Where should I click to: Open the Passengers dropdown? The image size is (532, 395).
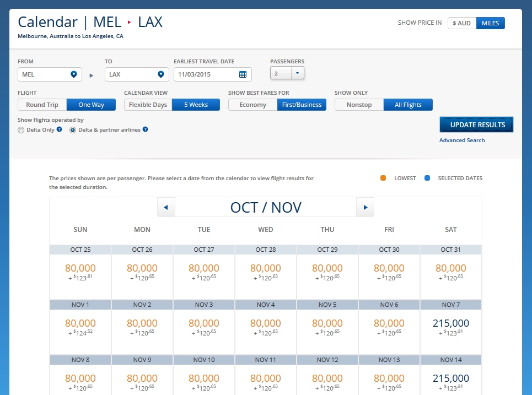(297, 73)
